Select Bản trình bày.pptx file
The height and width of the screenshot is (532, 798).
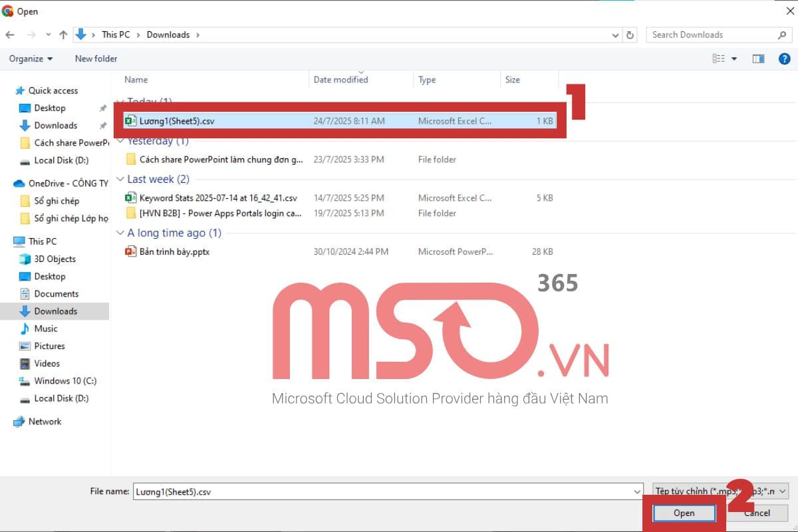(174, 252)
